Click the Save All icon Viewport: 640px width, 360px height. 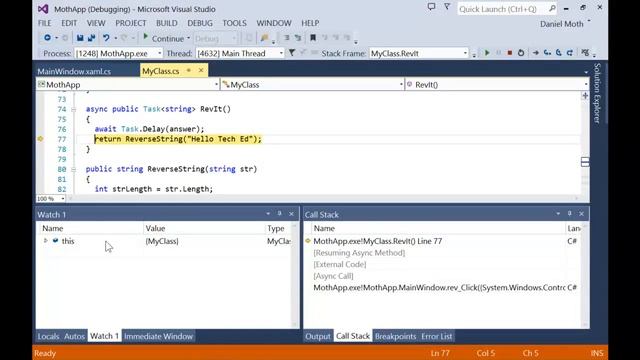click(91, 38)
